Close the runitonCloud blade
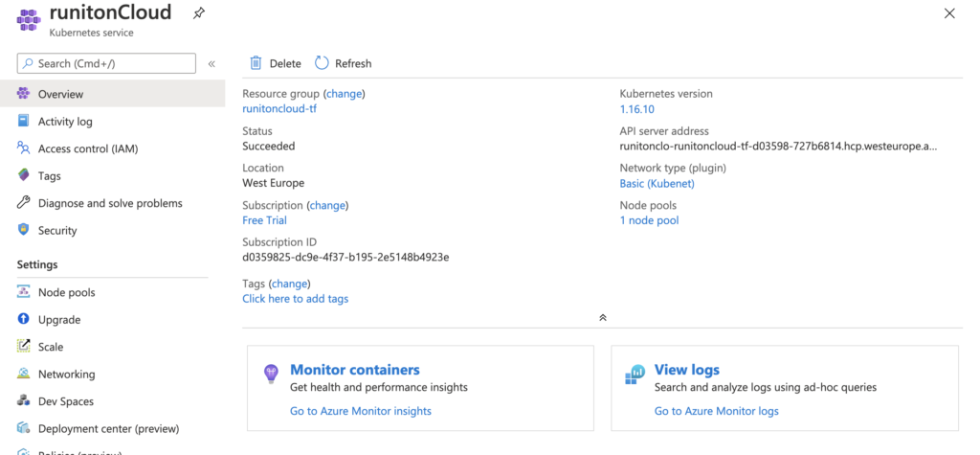The image size is (980, 455). (x=949, y=13)
